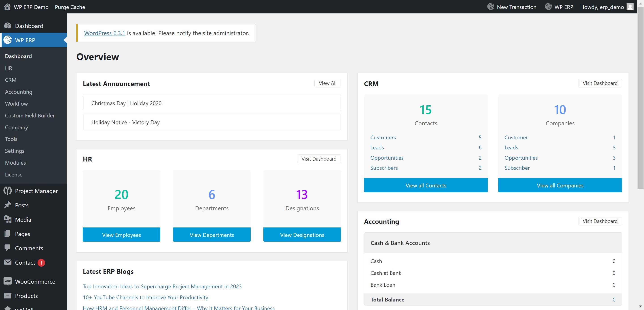Click the New Transaction icon in admin bar
Viewport: 644px width, 310px height.
491,7
